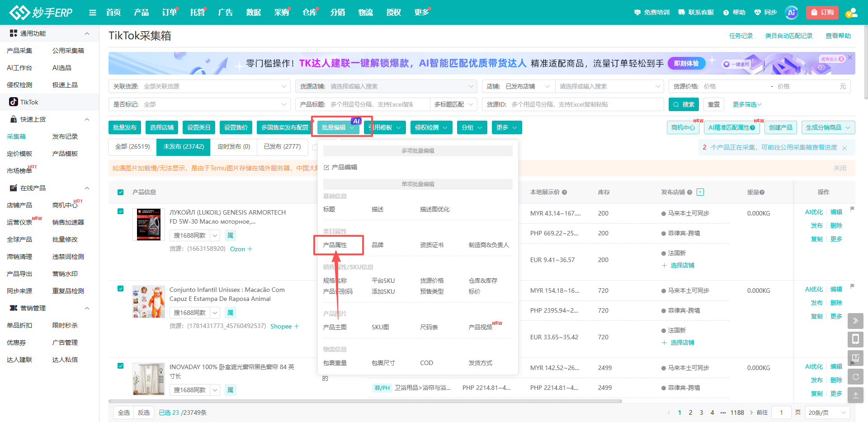Click the double-arrow expand floating icon
The height and width of the screenshot is (422, 868).
click(855, 321)
